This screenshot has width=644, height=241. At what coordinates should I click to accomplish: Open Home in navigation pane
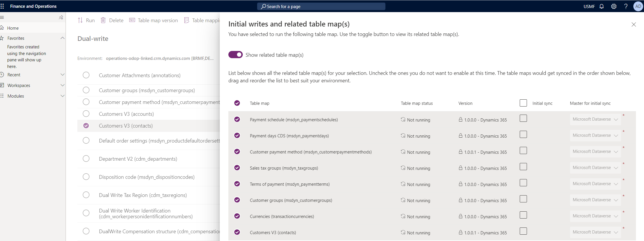click(x=13, y=28)
